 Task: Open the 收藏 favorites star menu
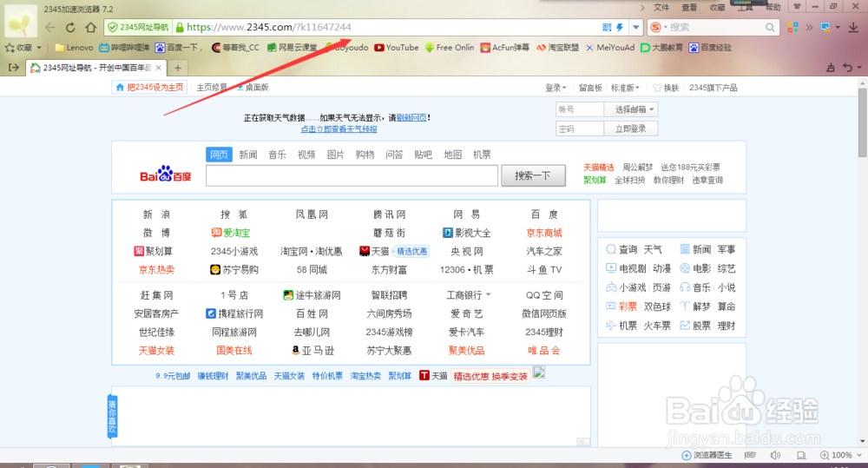[x=23, y=48]
